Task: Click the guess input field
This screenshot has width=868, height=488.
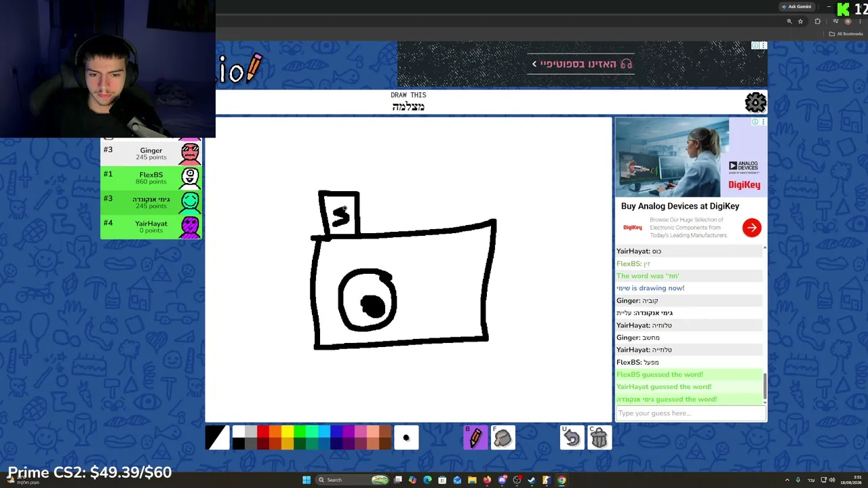Action: pyautogui.click(x=690, y=413)
